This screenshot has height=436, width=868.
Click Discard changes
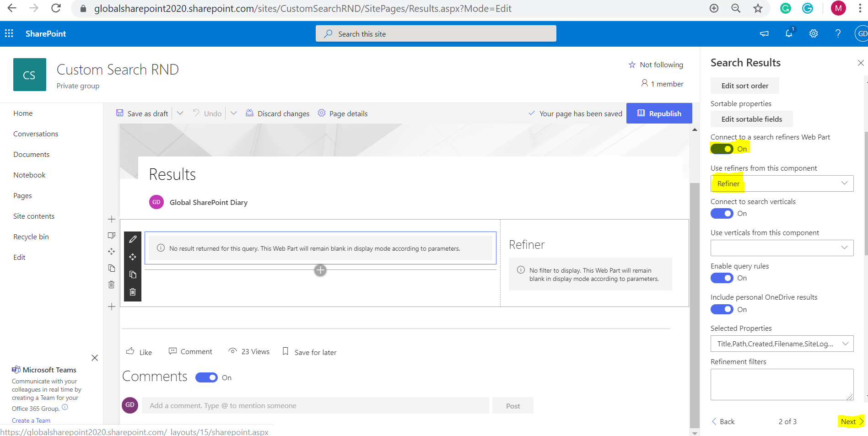278,113
